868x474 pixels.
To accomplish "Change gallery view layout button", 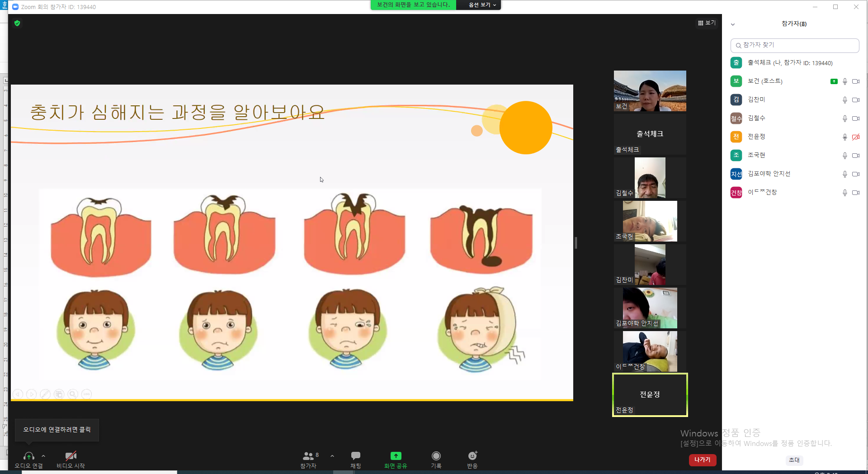I will click(x=707, y=23).
